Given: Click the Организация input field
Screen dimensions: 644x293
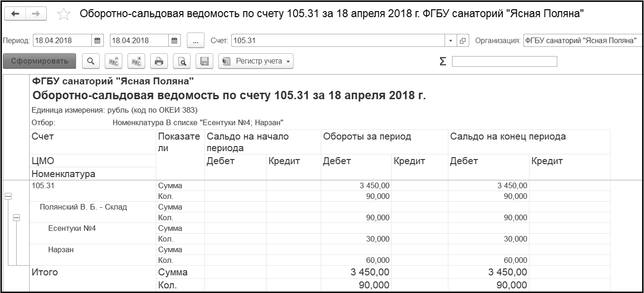Looking at the screenshot, I should tap(581, 41).
